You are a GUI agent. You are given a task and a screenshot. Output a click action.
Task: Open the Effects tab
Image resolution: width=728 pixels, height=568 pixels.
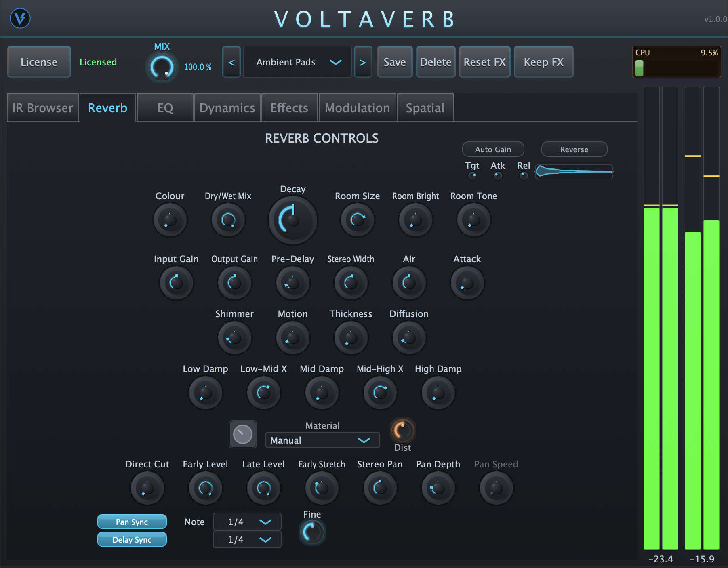click(290, 108)
